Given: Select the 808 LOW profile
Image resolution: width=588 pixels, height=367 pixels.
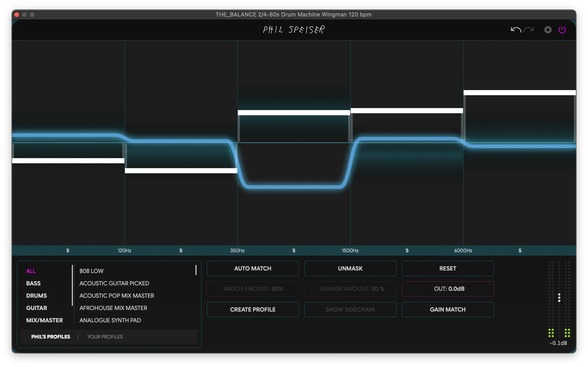Looking at the screenshot, I should click(91, 271).
